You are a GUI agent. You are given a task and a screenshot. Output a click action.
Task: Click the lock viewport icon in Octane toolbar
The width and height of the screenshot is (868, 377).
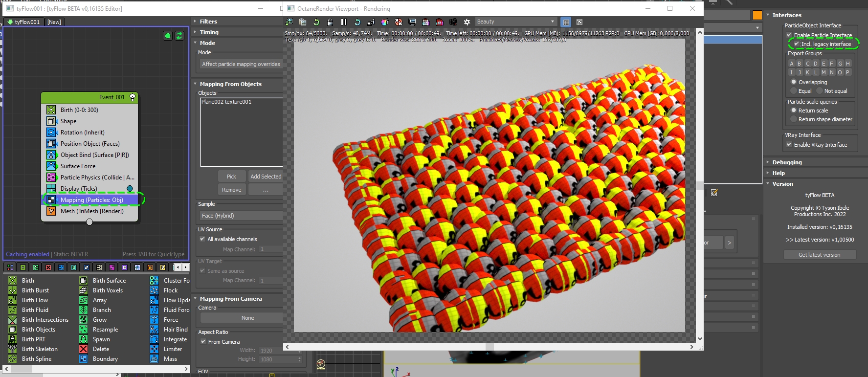pos(330,22)
